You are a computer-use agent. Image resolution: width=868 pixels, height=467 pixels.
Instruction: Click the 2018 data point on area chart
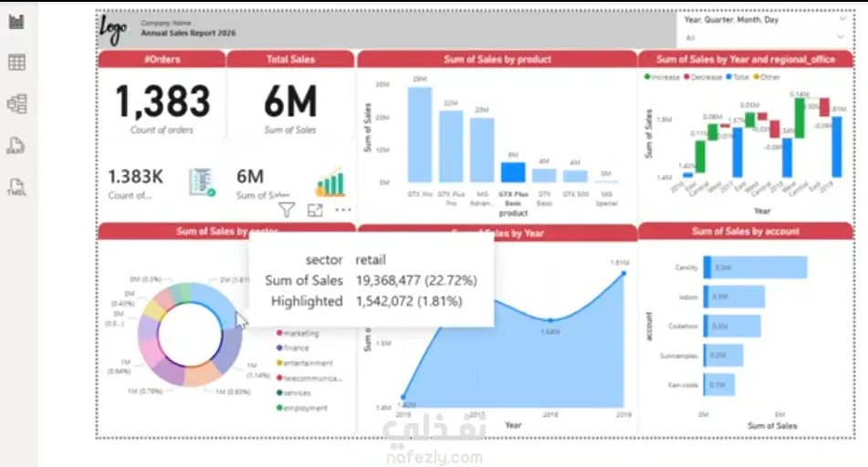[550, 320]
